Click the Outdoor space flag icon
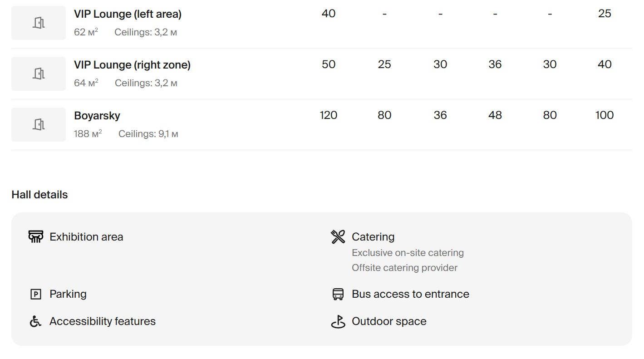This screenshot has height=359, width=644. pyautogui.click(x=338, y=321)
